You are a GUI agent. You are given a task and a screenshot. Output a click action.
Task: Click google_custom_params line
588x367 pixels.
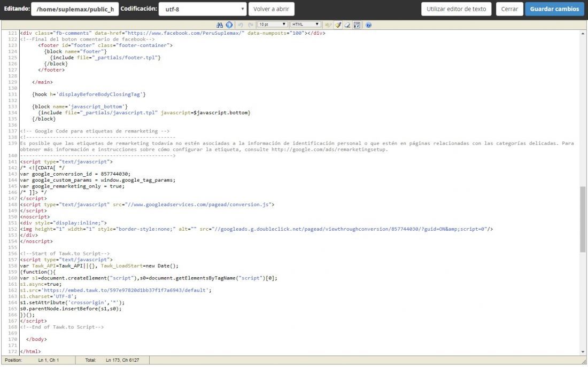tap(98, 181)
